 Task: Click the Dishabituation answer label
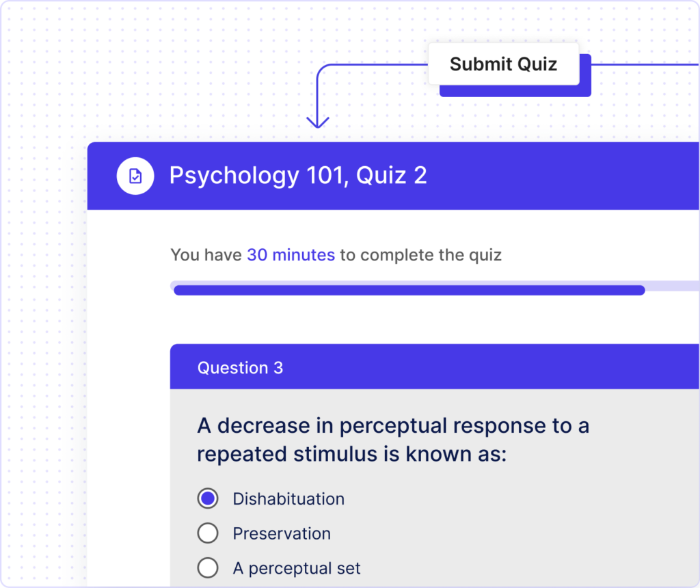288,499
